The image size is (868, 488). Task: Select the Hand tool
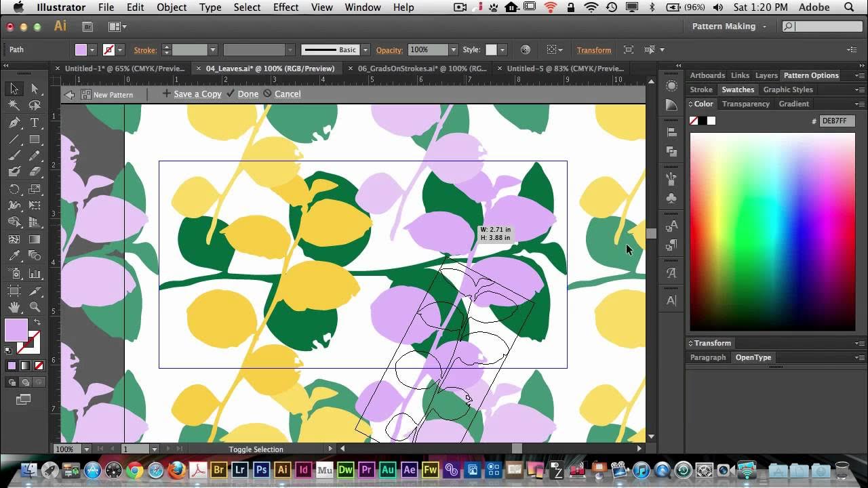pyautogui.click(x=14, y=307)
